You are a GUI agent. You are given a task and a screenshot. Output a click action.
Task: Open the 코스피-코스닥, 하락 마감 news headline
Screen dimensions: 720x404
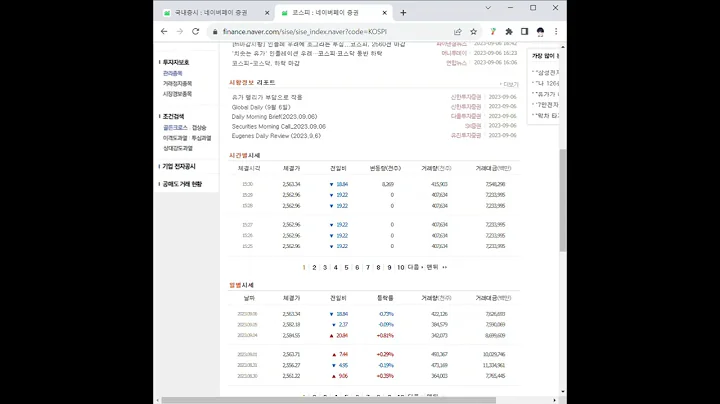point(265,63)
